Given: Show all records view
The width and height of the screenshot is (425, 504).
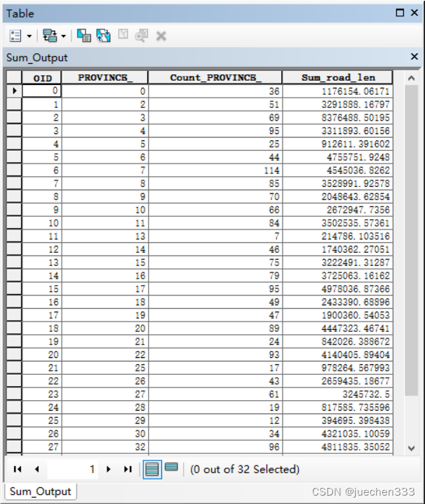Looking at the screenshot, I should (x=152, y=470).
